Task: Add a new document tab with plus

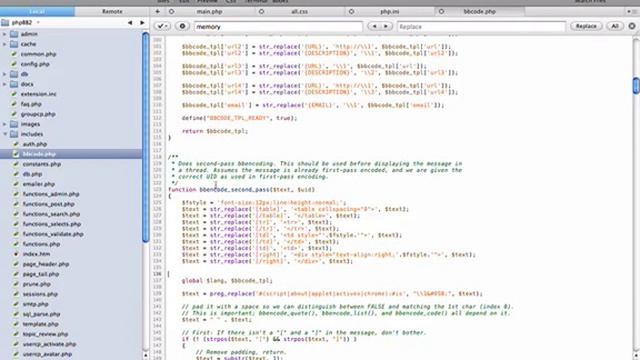Action: pyautogui.click(x=158, y=11)
